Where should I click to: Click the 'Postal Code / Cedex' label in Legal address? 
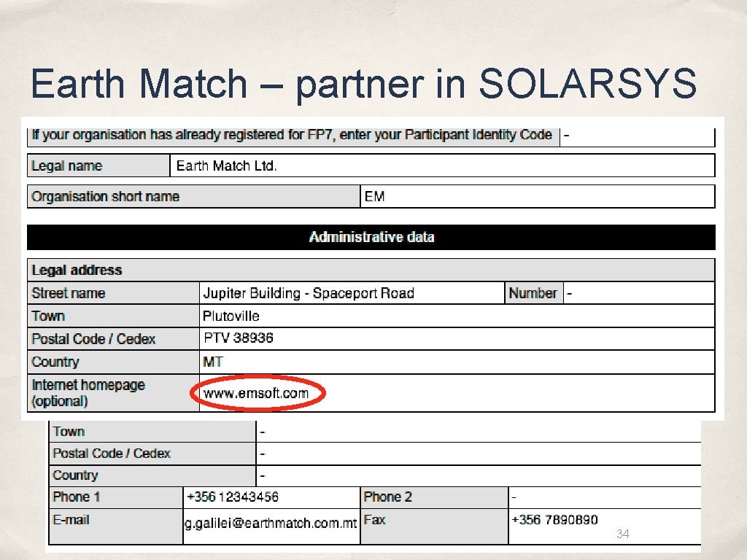click(x=93, y=338)
